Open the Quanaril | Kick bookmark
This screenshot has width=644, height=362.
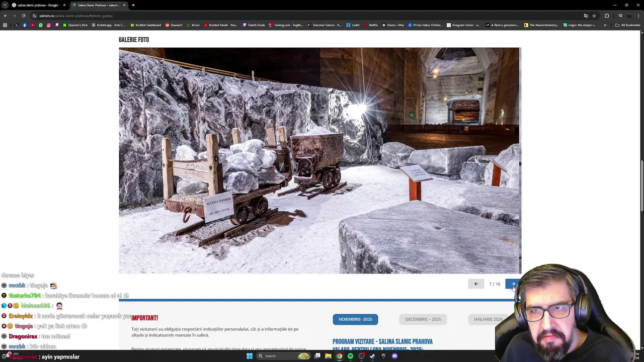tap(75, 25)
